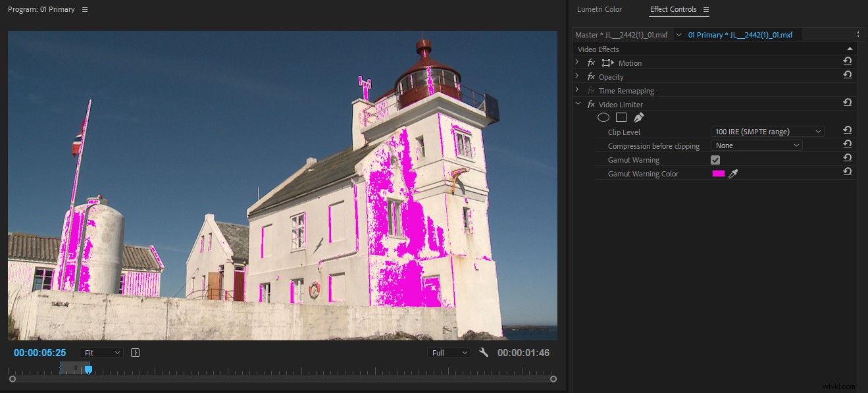Collapse the Video Limiter effect
Viewport: 868px width, 393px height.
[x=578, y=104]
